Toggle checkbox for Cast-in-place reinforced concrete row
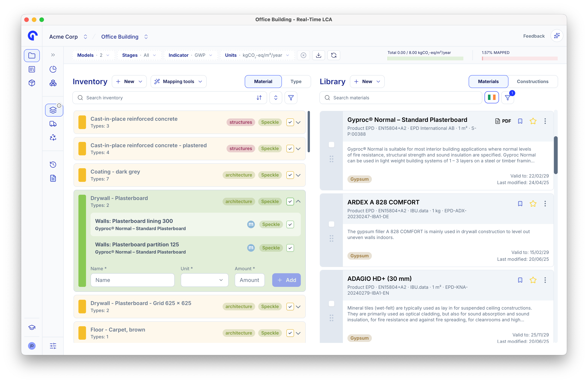 [x=290, y=122]
